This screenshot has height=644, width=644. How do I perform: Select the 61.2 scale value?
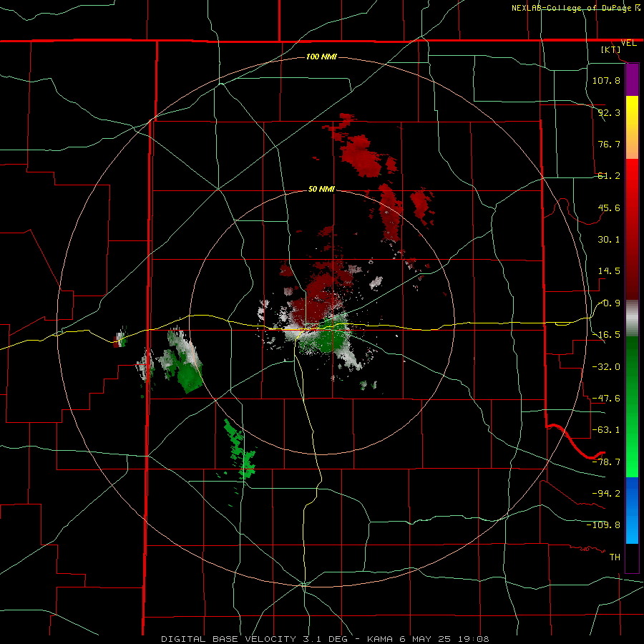point(609,176)
